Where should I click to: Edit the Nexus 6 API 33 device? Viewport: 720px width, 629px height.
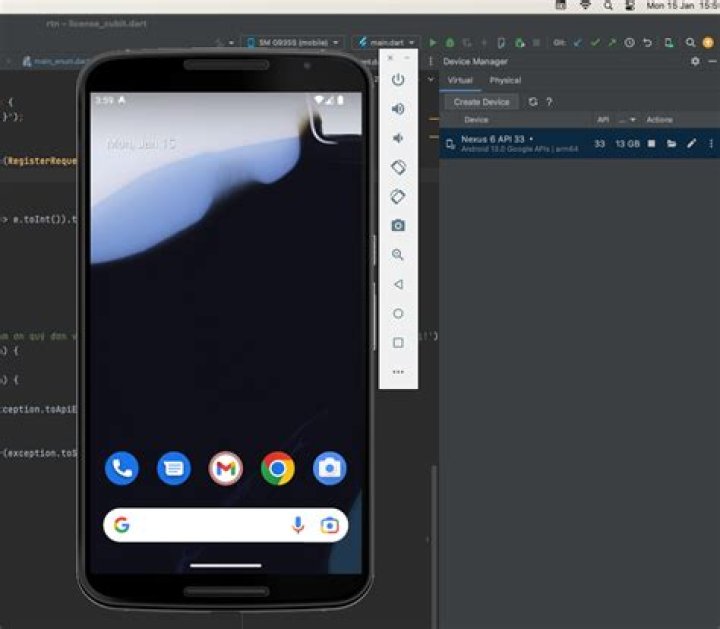692,144
